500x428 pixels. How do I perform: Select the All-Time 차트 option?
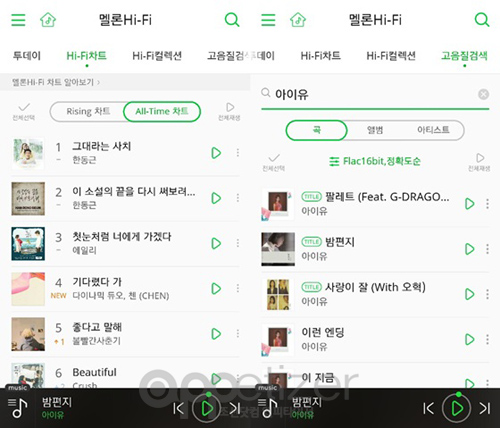click(x=162, y=111)
